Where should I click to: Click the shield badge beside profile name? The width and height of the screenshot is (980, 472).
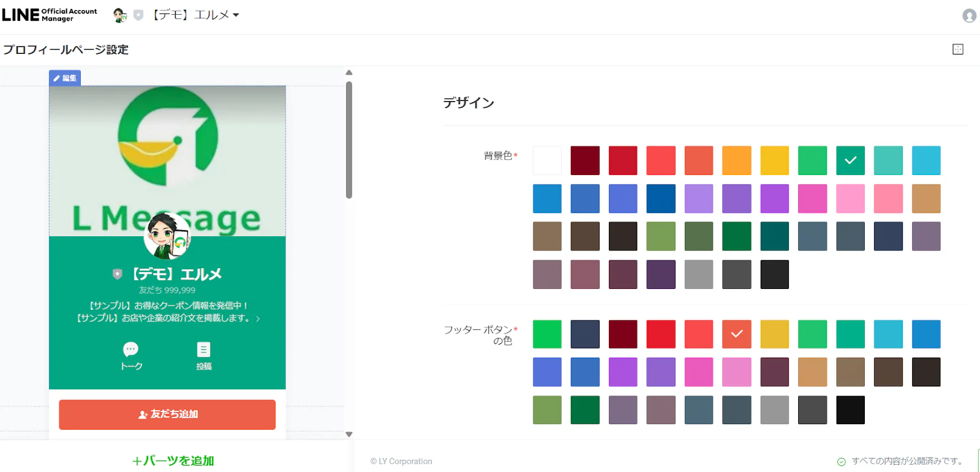[118, 274]
